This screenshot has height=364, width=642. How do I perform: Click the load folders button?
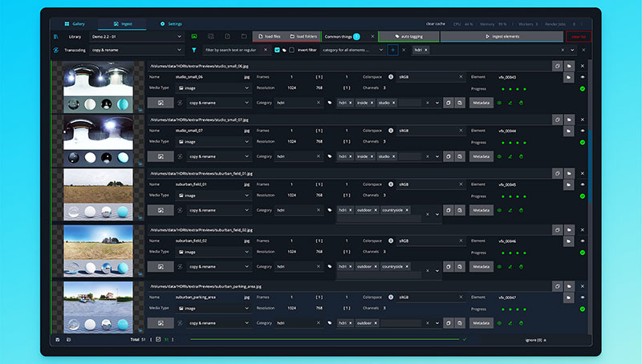[x=303, y=36]
